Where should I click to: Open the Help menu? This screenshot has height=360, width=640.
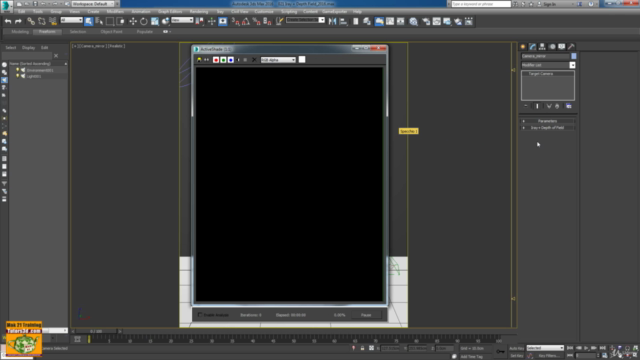357,11
